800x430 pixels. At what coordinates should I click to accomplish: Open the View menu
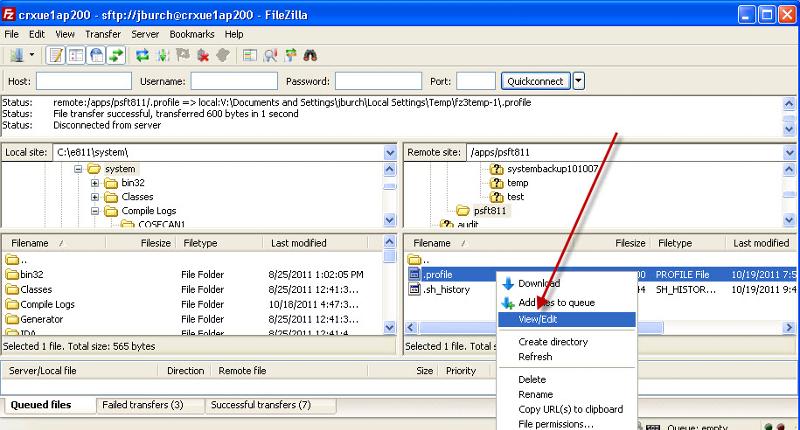click(65, 34)
